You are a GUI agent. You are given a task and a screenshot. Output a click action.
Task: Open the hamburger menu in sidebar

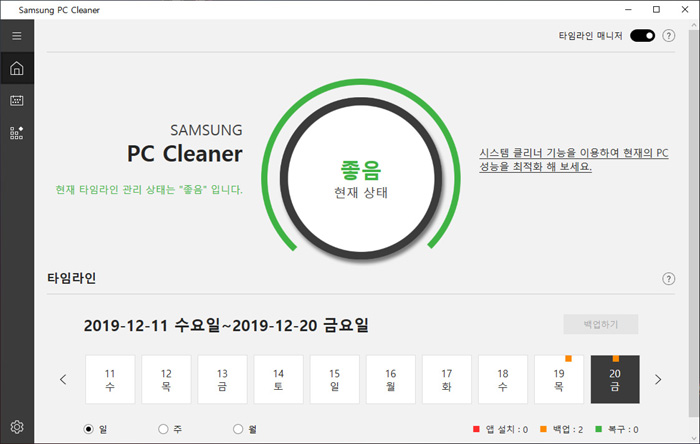(x=17, y=36)
